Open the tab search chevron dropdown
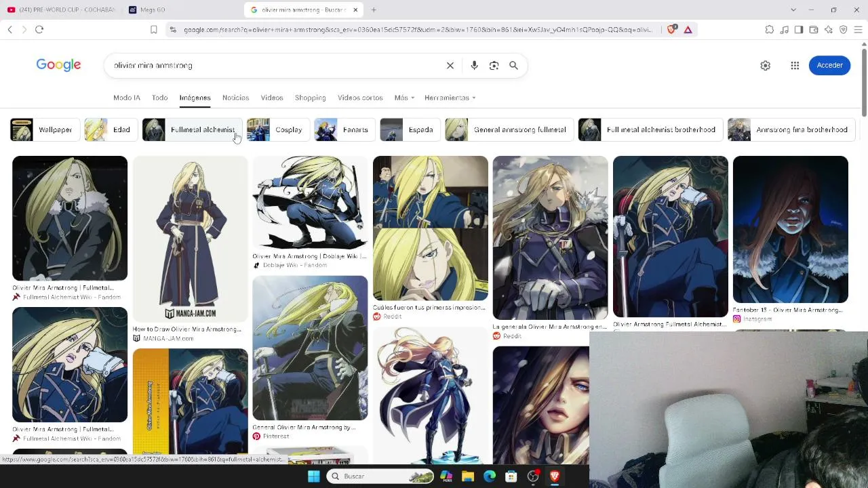Image resolution: width=868 pixels, height=488 pixels. coord(793,10)
